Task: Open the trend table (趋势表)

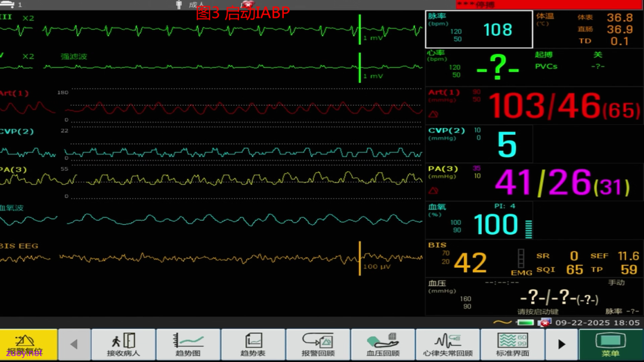Action: click(253, 344)
